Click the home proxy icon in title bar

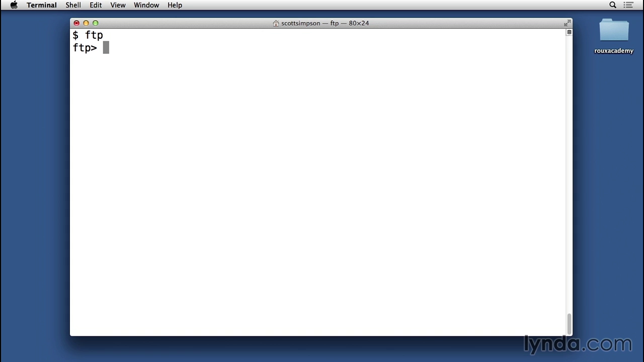click(276, 23)
